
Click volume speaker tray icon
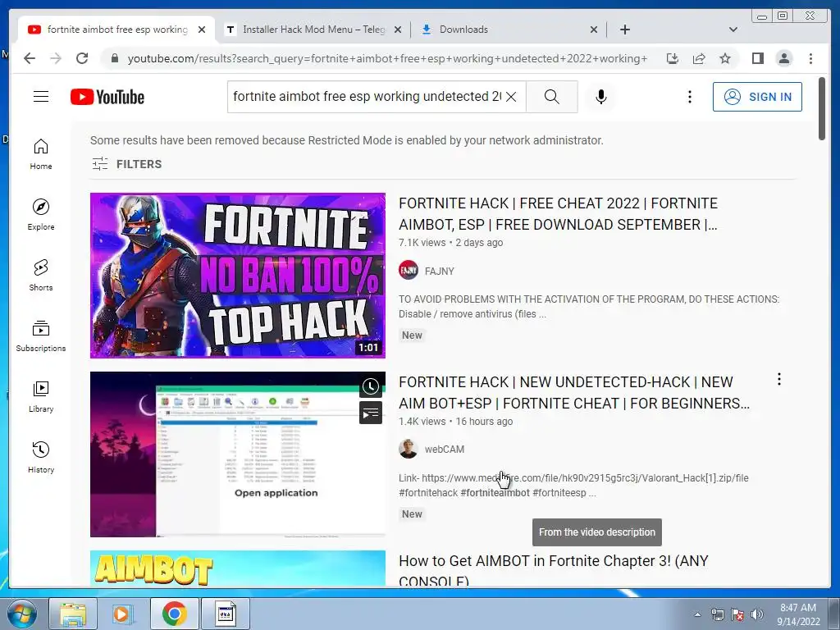(x=757, y=614)
